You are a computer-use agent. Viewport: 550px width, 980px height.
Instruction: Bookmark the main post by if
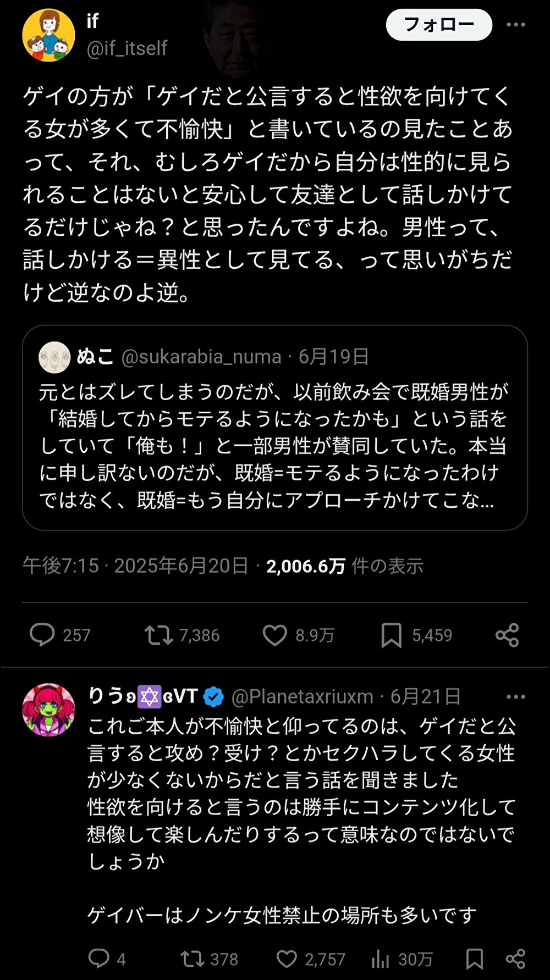[391, 635]
